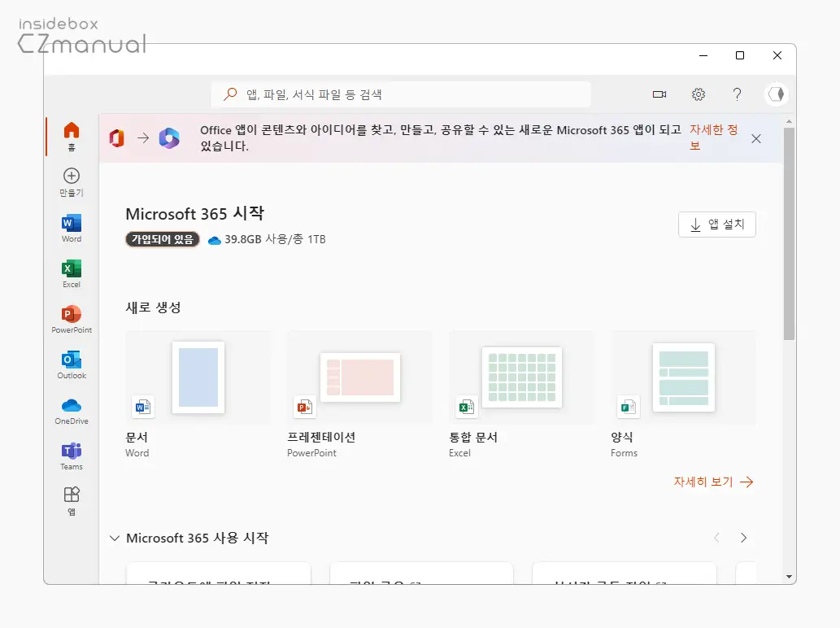The width and height of the screenshot is (840, 628).
Task: Open the Create (만들기) sidebar item
Action: coord(72,182)
